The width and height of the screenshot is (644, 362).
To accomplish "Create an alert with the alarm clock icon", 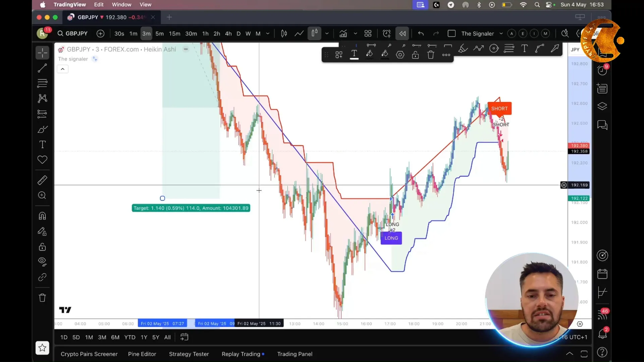I will [x=387, y=34].
